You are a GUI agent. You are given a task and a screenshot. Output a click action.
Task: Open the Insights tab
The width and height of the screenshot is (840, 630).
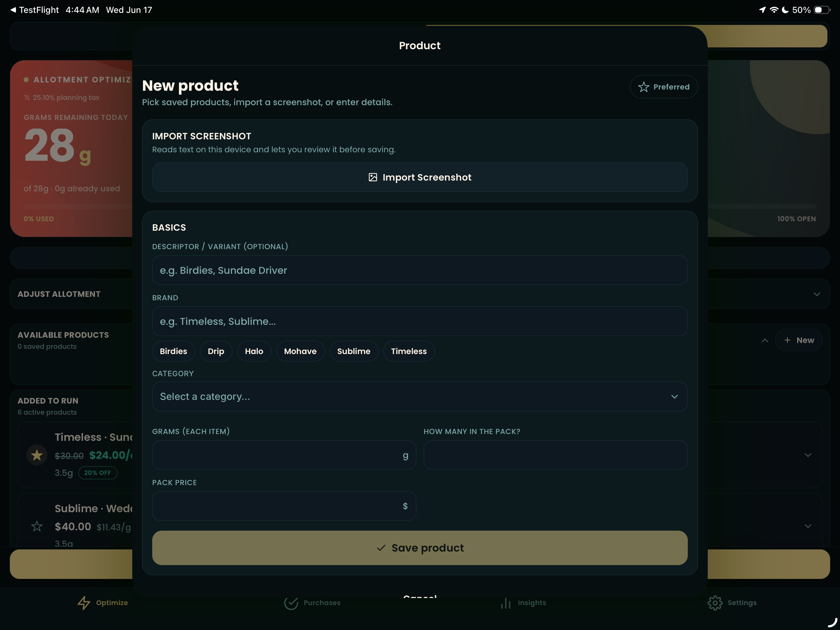pyautogui.click(x=523, y=603)
